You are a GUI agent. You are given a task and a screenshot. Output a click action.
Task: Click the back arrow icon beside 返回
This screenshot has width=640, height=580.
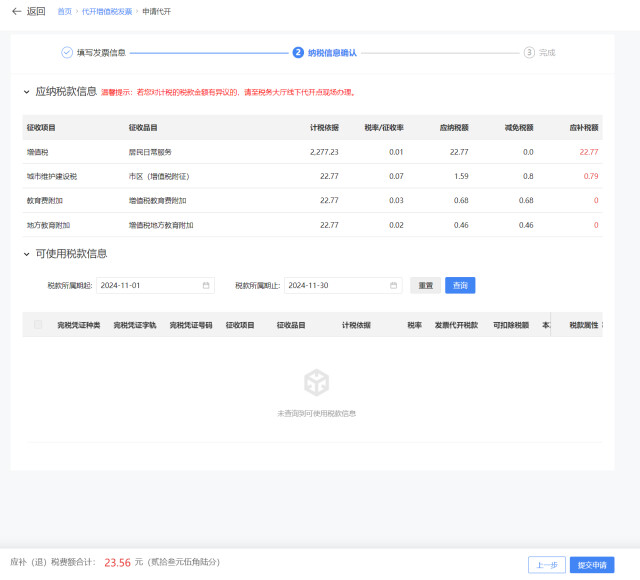16,11
